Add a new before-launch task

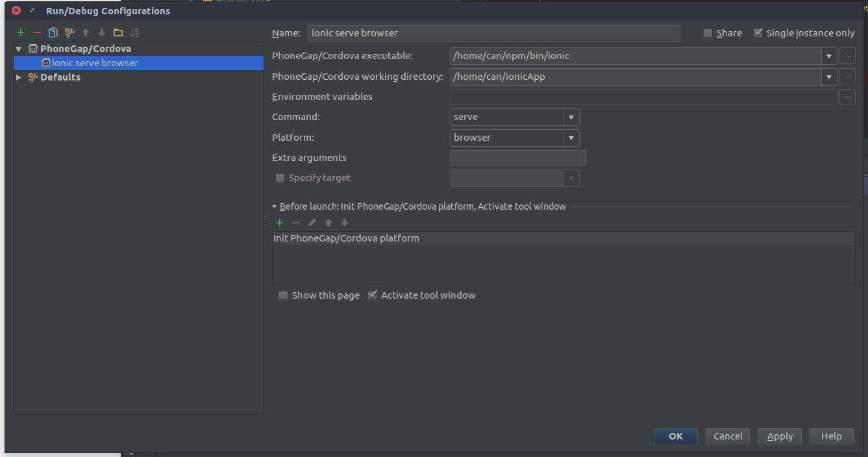pyautogui.click(x=279, y=223)
